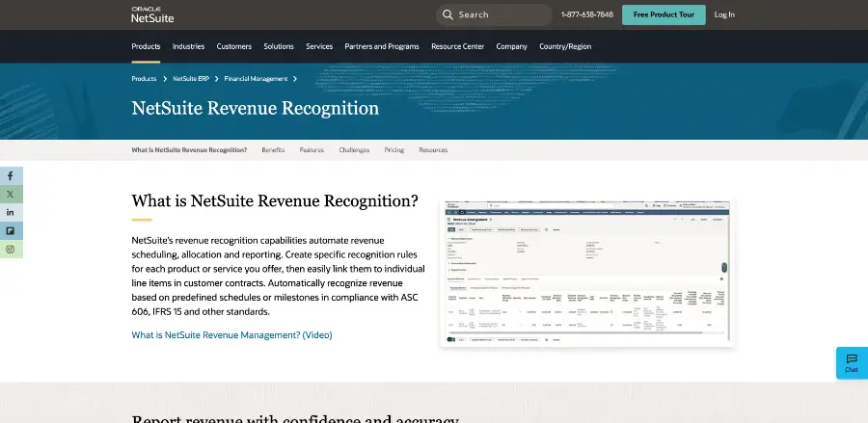The height and width of the screenshot is (423, 868).
Task: Jump to the Resources section
Action: [x=433, y=150]
